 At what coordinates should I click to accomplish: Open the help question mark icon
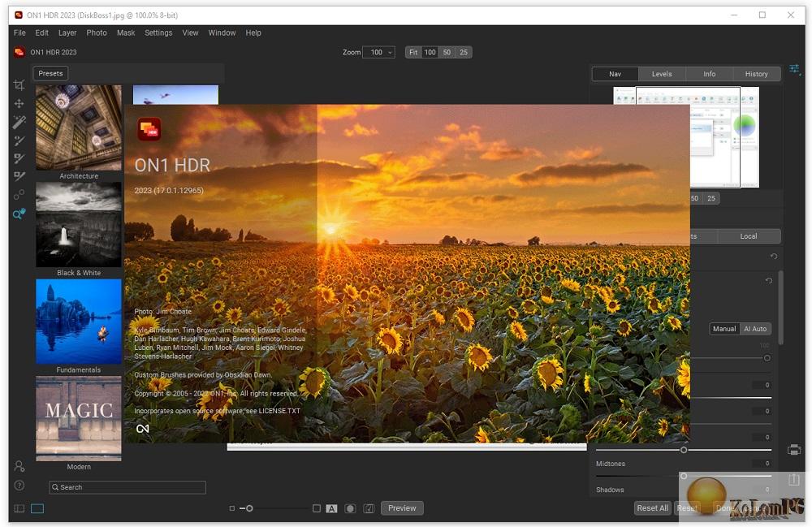19,485
